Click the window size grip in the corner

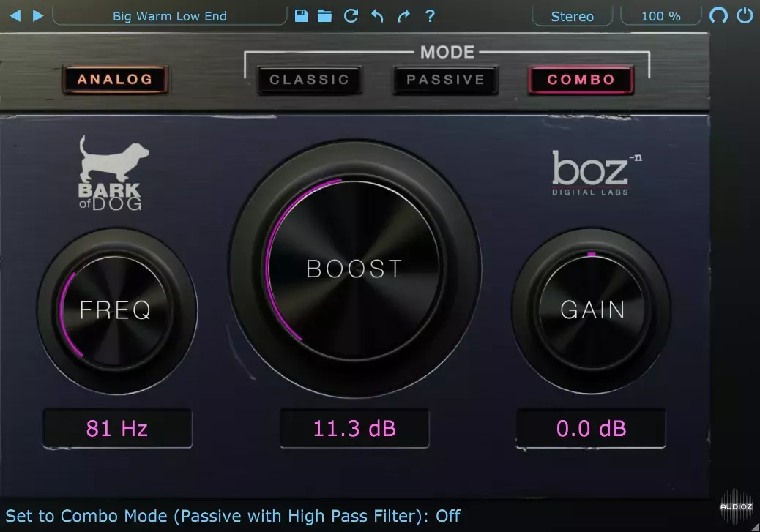pos(754,527)
